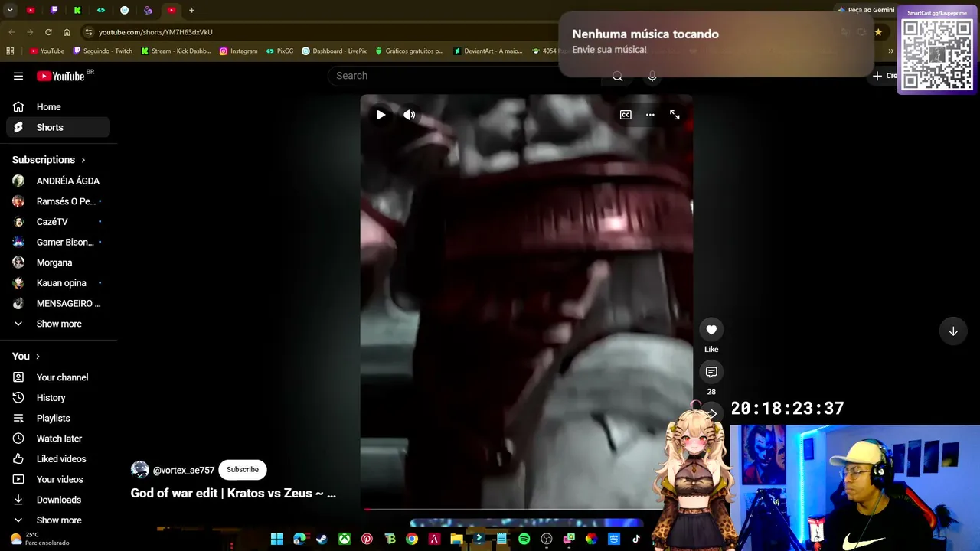Play the Shorts video

pos(381,115)
